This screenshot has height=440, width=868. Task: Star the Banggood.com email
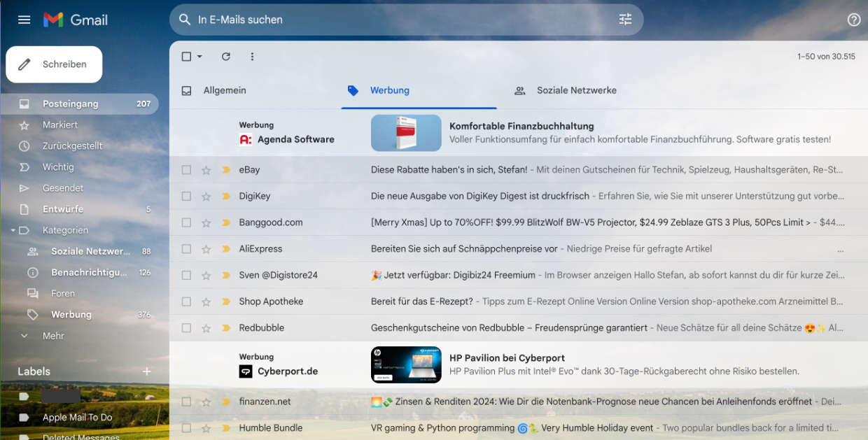(x=206, y=222)
